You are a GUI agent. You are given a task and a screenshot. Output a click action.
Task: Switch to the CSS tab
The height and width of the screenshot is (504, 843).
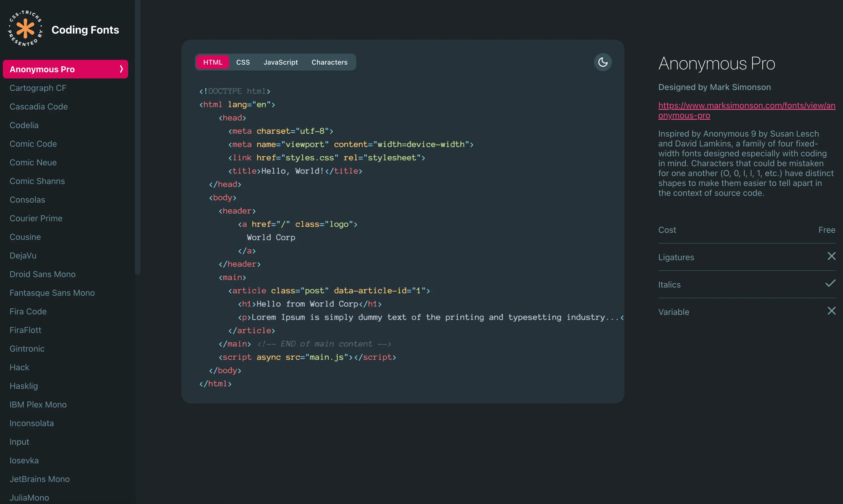click(243, 62)
